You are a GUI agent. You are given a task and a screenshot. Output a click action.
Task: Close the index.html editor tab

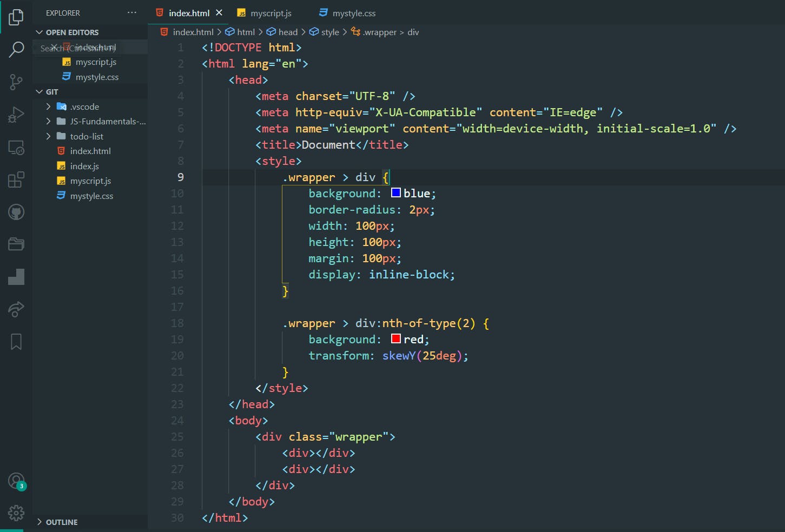(219, 12)
